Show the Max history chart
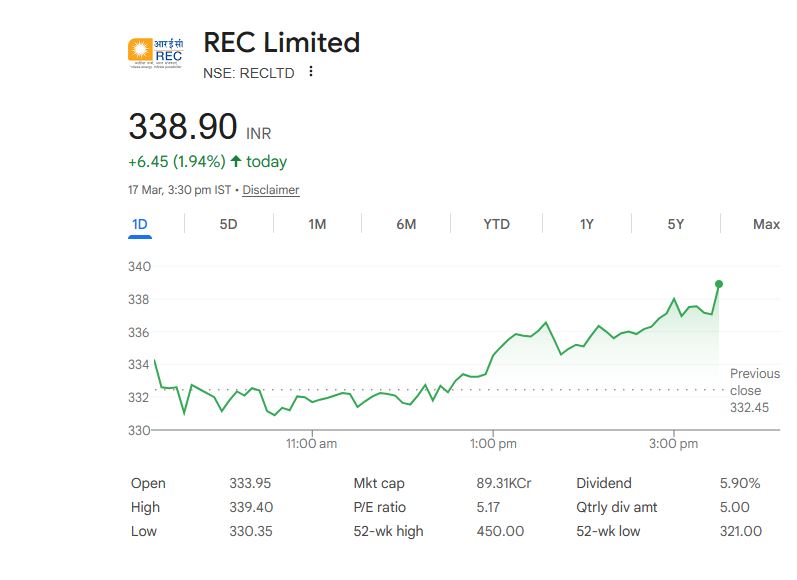The width and height of the screenshot is (797, 580). coord(766,224)
